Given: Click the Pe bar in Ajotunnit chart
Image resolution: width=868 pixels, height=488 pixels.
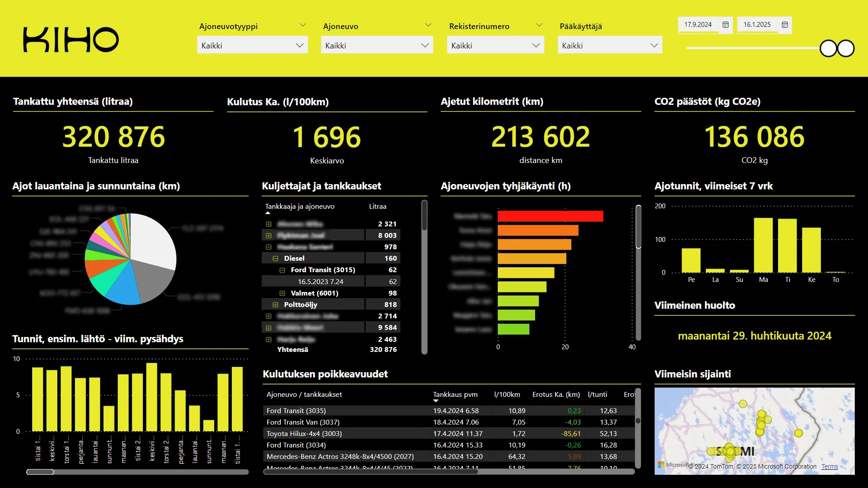Looking at the screenshot, I should (691, 260).
